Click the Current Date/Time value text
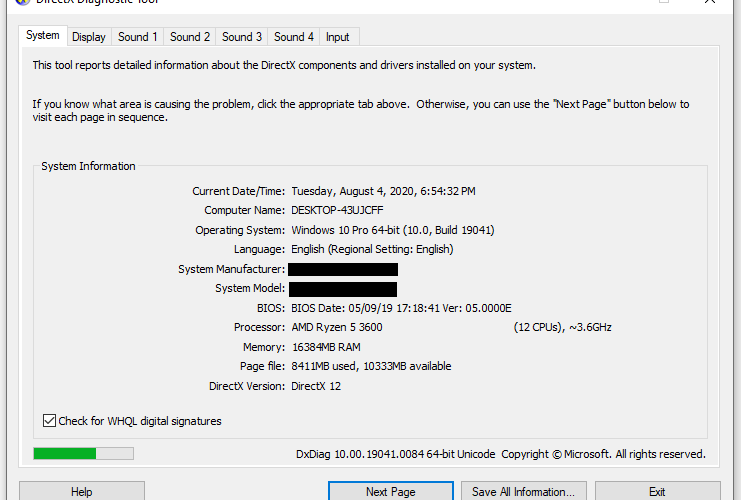This screenshot has height=500, width=741. click(383, 191)
